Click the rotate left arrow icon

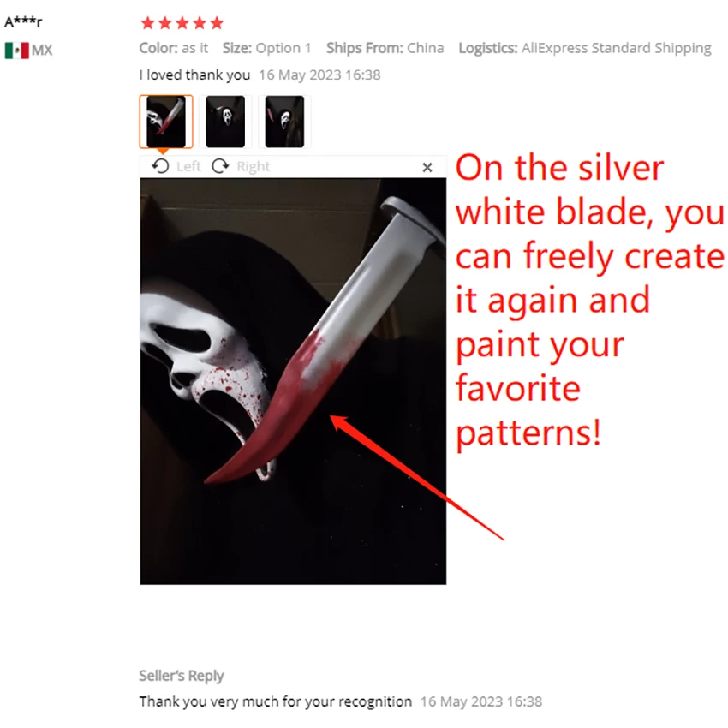161,166
